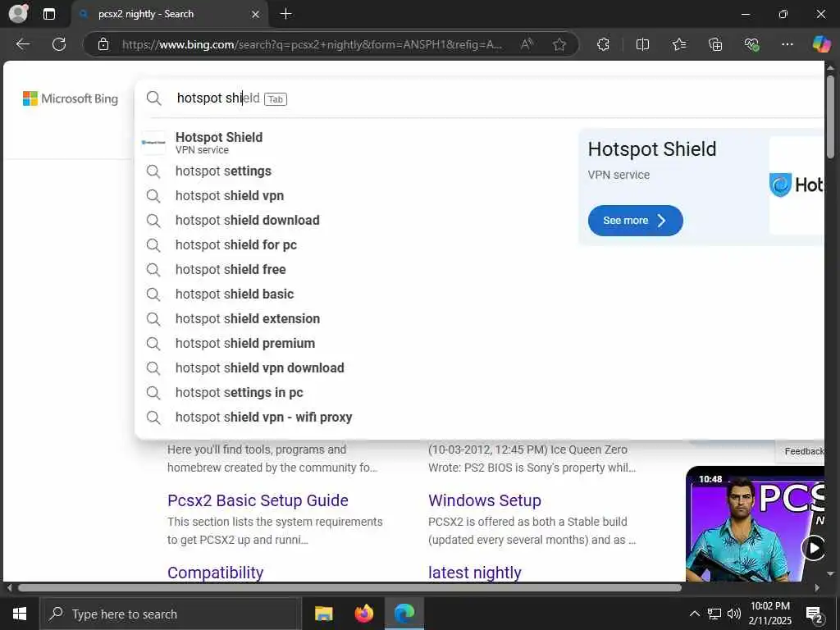Click Hotspot Shield logo thumbnail in card

(797, 185)
